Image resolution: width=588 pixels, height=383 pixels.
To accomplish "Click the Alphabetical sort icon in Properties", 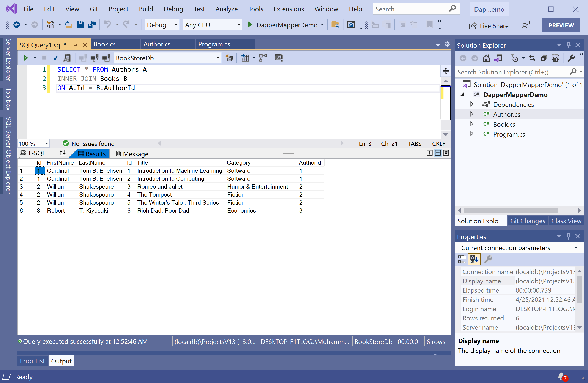I will [474, 259].
